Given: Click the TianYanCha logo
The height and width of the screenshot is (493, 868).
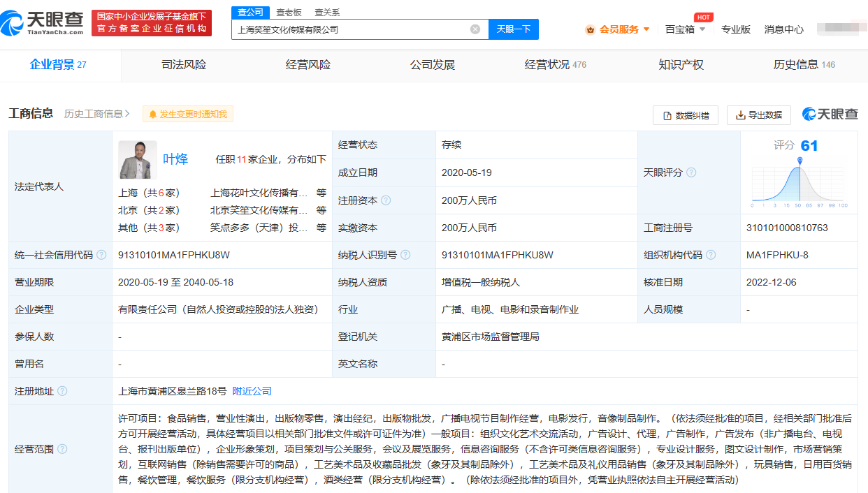Looking at the screenshot, I should point(43,24).
